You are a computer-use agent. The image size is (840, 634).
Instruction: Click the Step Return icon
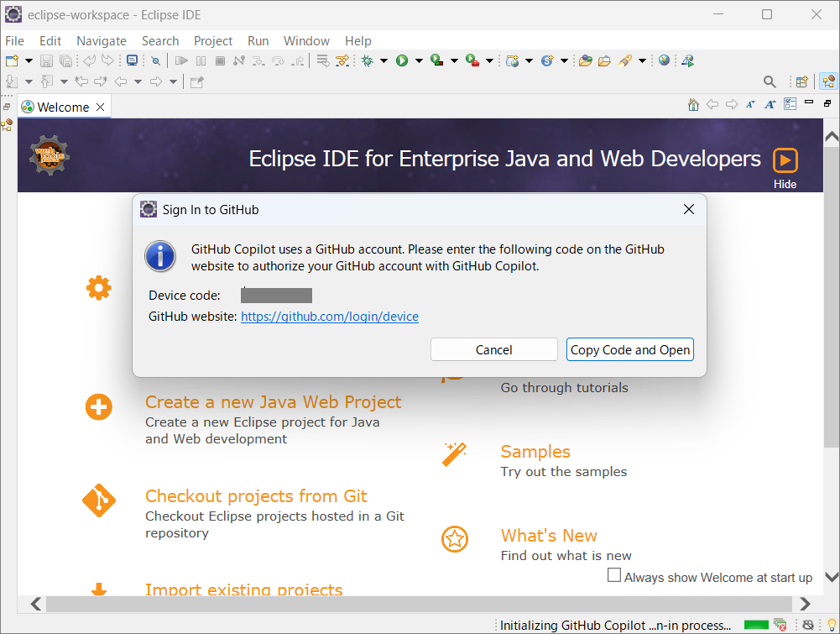point(297,60)
